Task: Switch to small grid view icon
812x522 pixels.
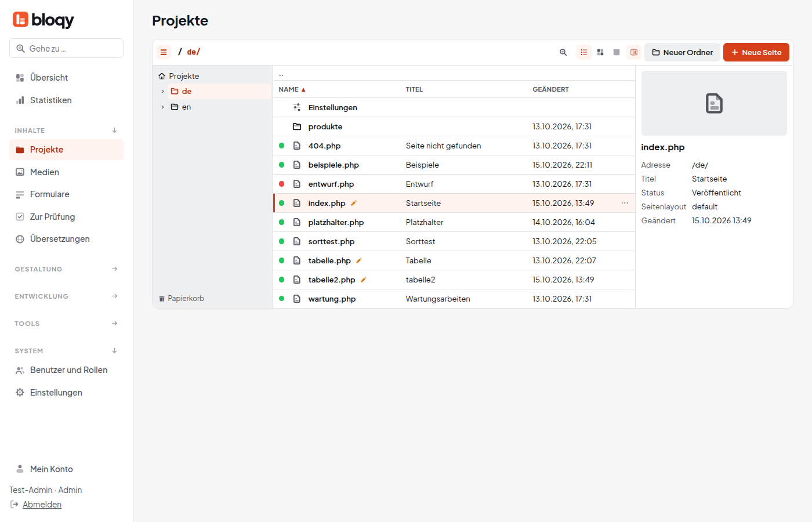Action: 600,52
